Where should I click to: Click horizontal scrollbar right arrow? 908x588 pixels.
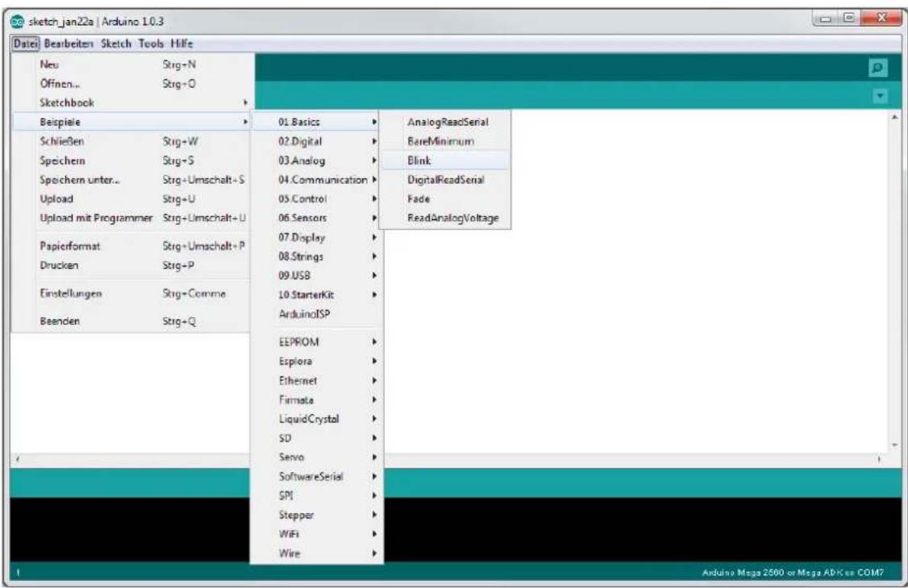pos(879,459)
